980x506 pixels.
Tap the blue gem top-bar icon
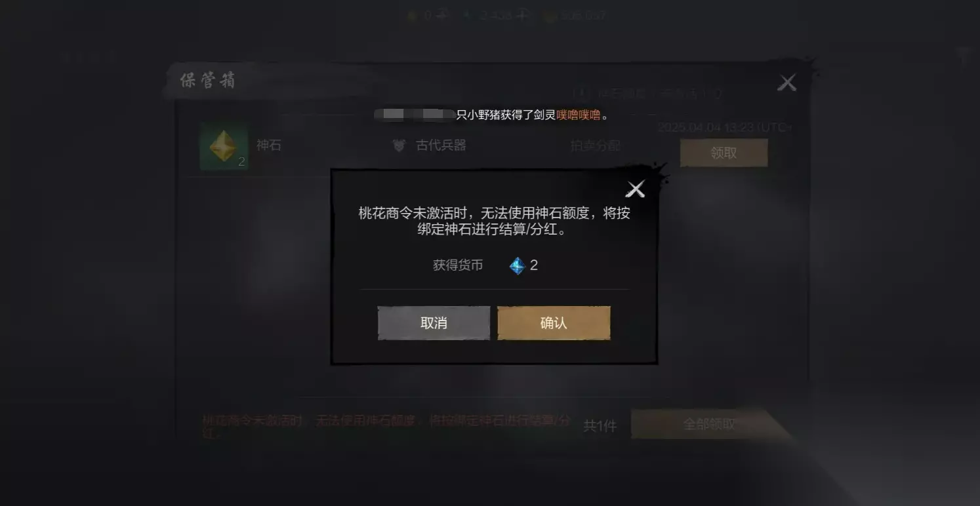click(468, 15)
